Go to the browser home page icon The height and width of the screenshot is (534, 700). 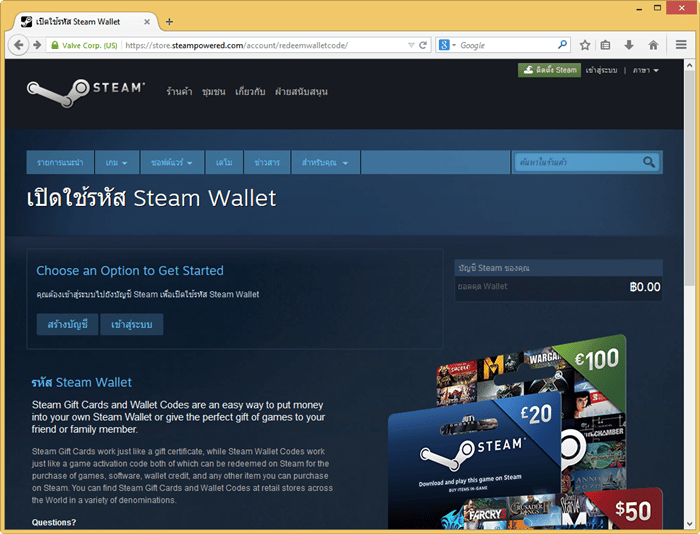(653, 45)
